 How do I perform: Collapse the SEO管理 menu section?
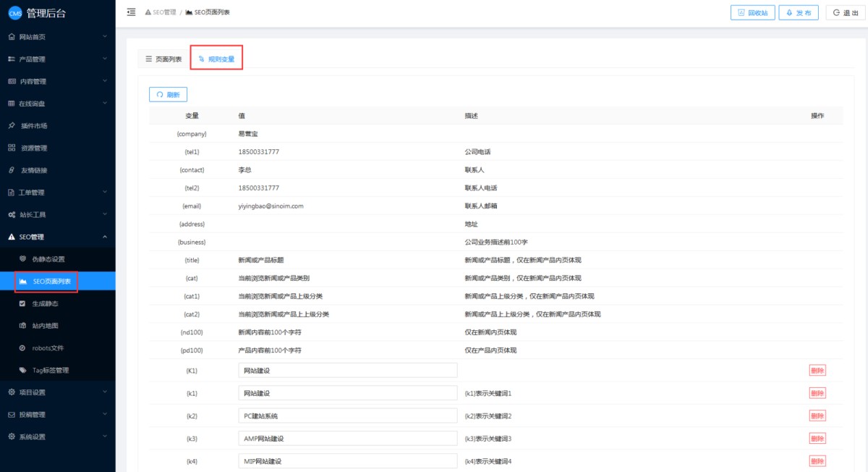pos(105,237)
